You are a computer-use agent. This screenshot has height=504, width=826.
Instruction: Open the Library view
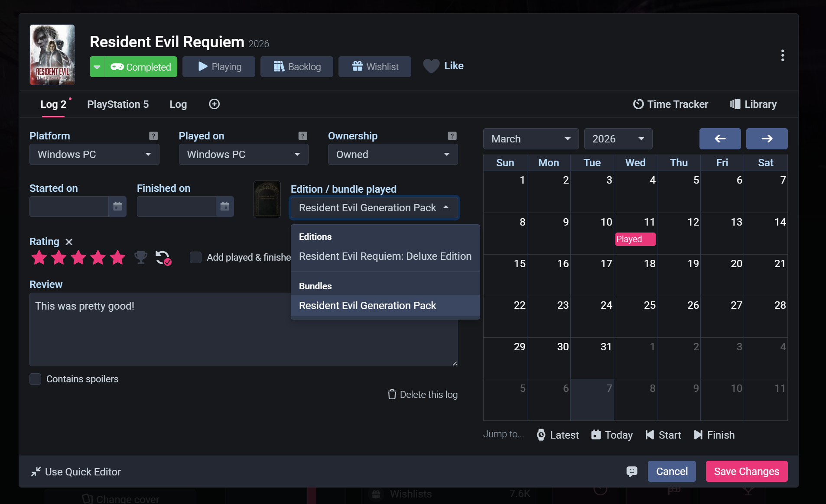point(753,104)
